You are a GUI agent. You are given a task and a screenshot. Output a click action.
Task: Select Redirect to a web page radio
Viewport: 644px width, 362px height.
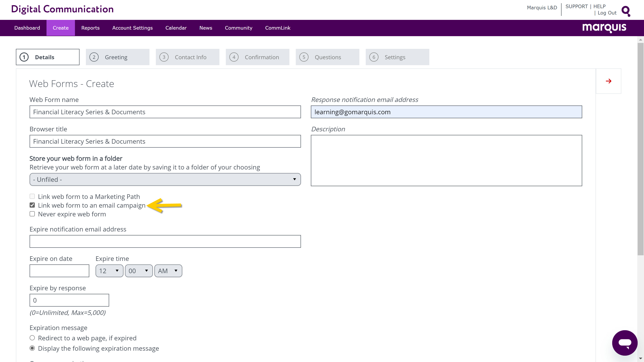[32, 338]
